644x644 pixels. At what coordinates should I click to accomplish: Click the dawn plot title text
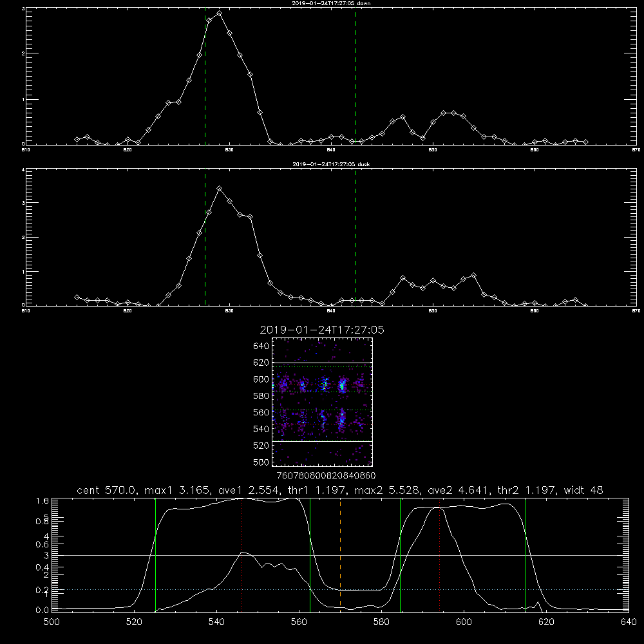coord(331,3)
